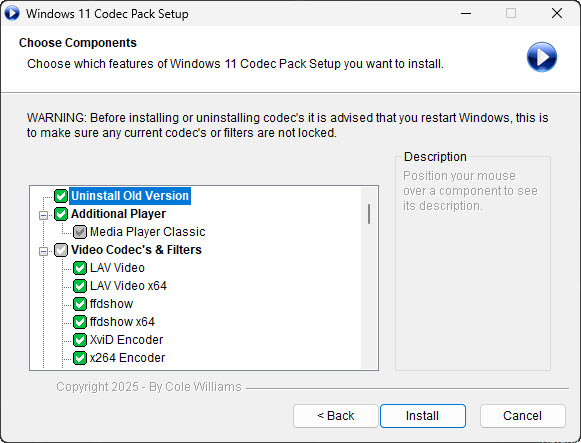The width and height of the screenshot is (581, 443).
Task: Collapse the Video Codec's & Filters node
Action: point(43,251)
